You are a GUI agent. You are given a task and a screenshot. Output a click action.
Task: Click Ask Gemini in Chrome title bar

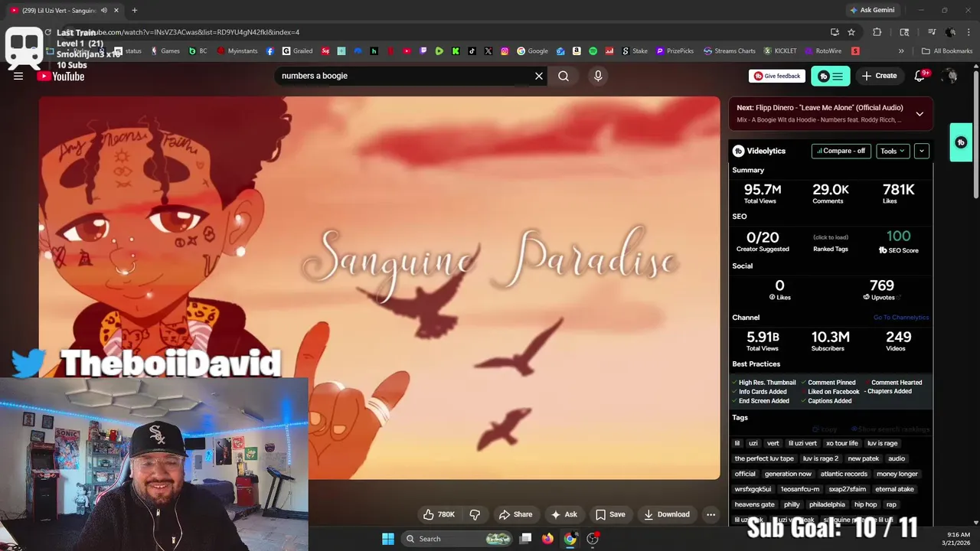pos(871,11)
